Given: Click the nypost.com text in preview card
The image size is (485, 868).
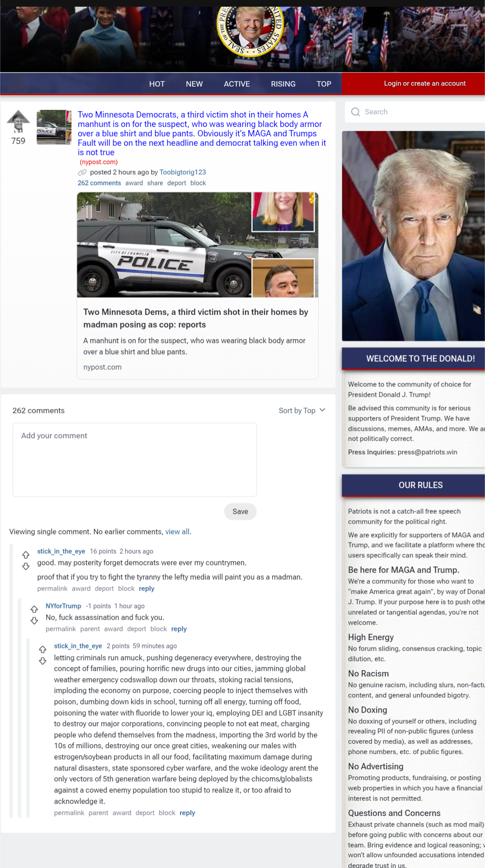Looking at the screenshot, I should pos(102,367).
